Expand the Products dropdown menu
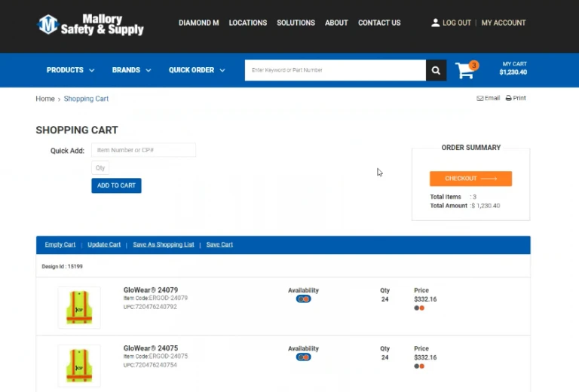Screen dimensions: 579x392 tap(70, 70)
